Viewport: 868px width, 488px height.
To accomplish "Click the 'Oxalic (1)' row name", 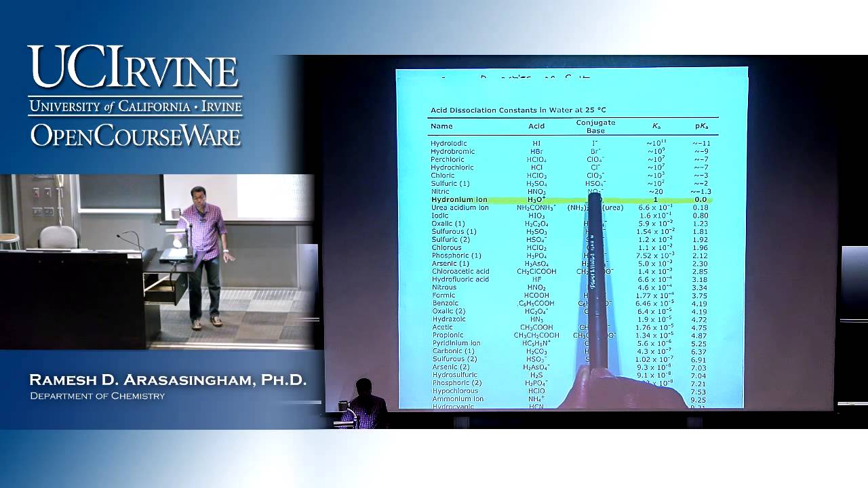I will tap(448, 224).
